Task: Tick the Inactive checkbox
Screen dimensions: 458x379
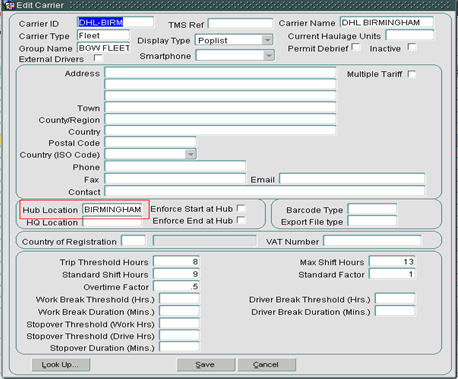Action: point(412,47)
